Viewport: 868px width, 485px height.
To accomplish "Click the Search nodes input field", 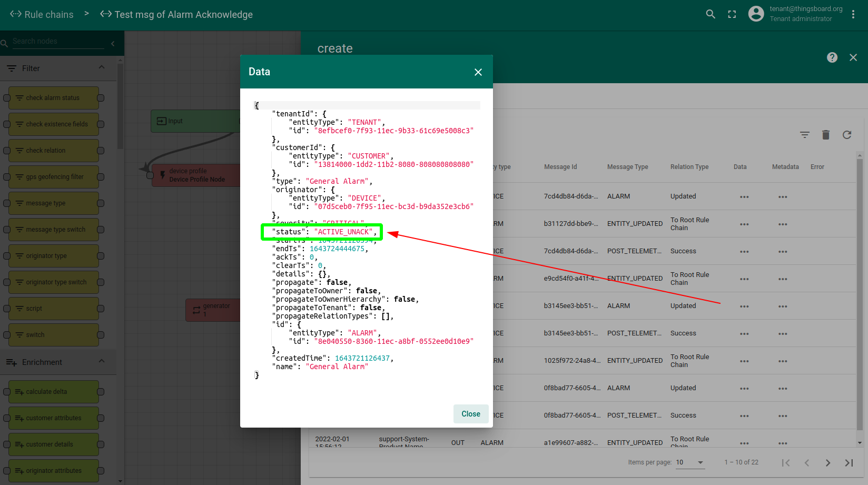I will tap(58, 41).
